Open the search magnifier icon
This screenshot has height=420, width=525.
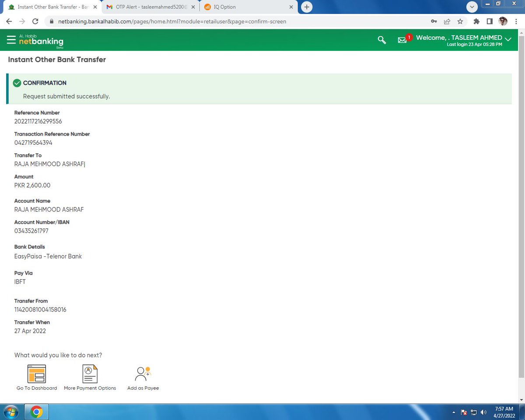(x=382, y=40)
